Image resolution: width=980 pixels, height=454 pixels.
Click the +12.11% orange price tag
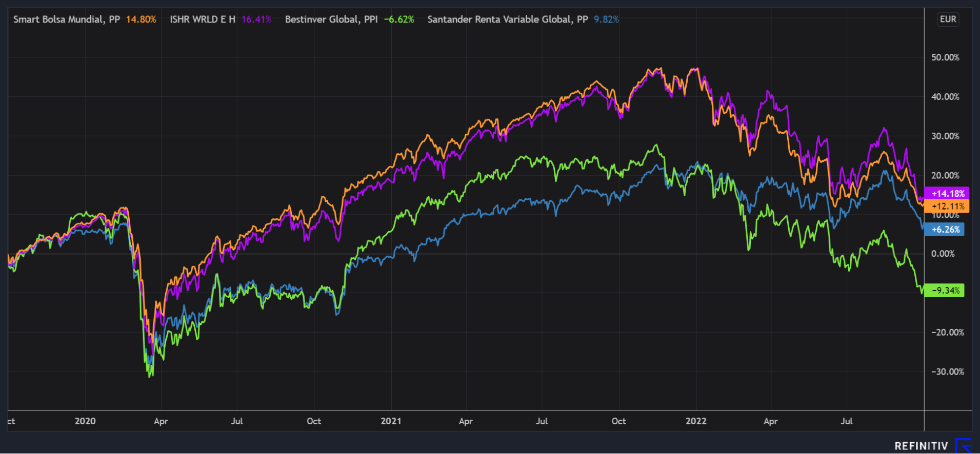(x=947, y=207)
